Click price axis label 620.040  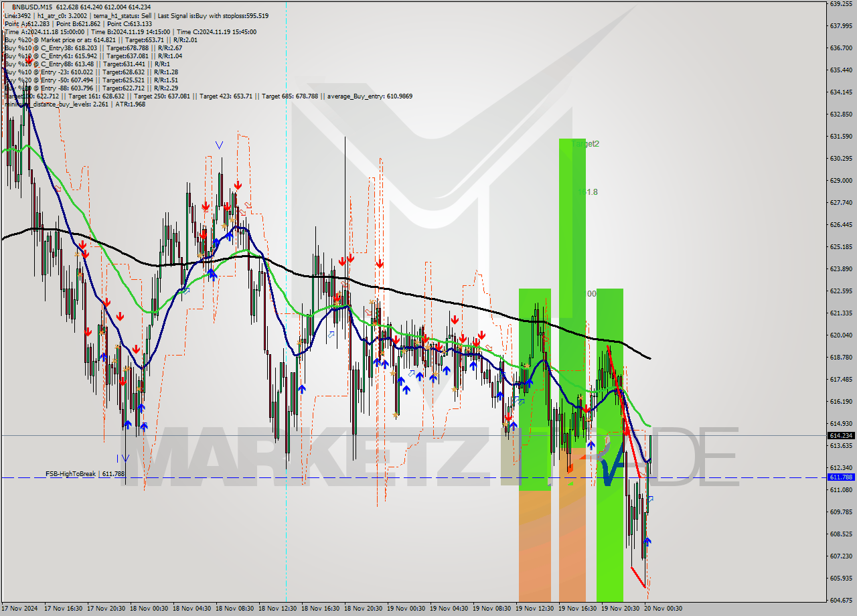(841, 335)
